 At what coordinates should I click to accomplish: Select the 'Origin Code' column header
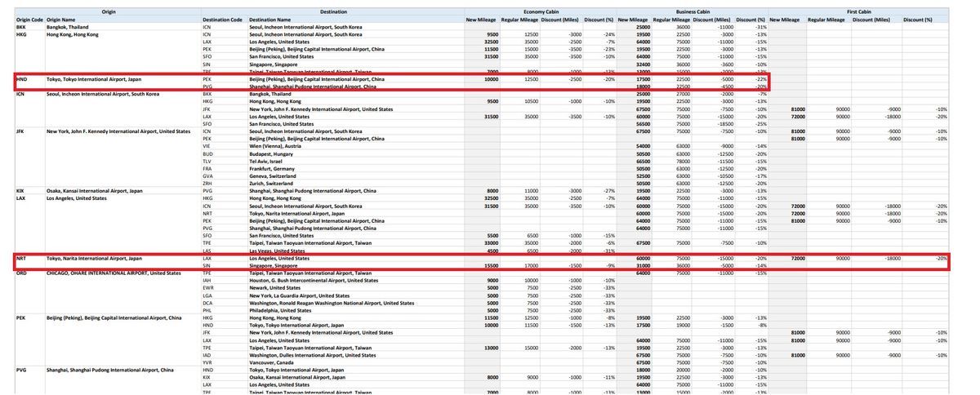tap(29, 19)
